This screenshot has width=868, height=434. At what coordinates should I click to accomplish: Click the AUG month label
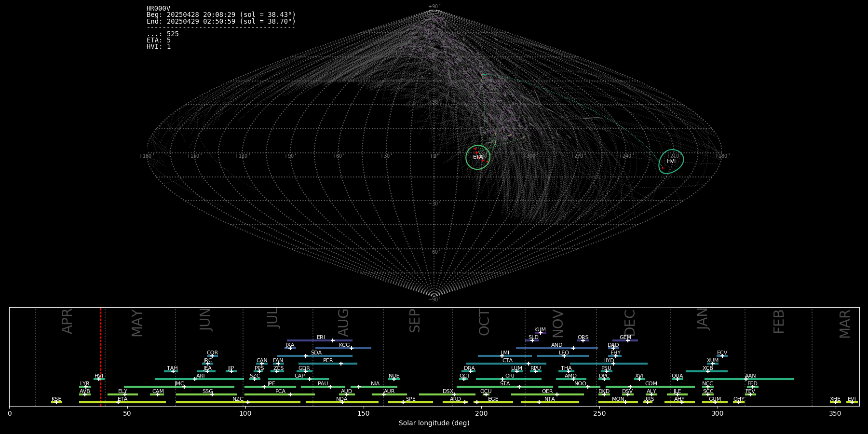pyautogui.click(x=343, y=323)
